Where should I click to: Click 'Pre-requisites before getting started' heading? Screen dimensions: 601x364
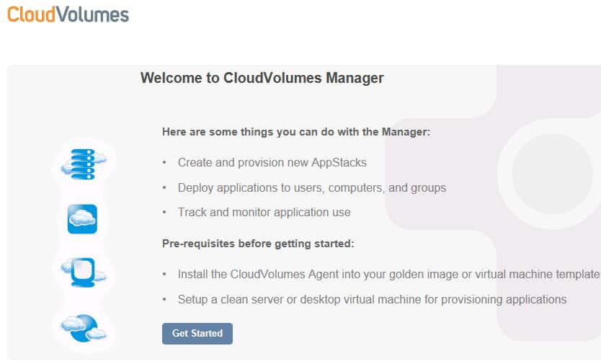[x=258, y=244]
